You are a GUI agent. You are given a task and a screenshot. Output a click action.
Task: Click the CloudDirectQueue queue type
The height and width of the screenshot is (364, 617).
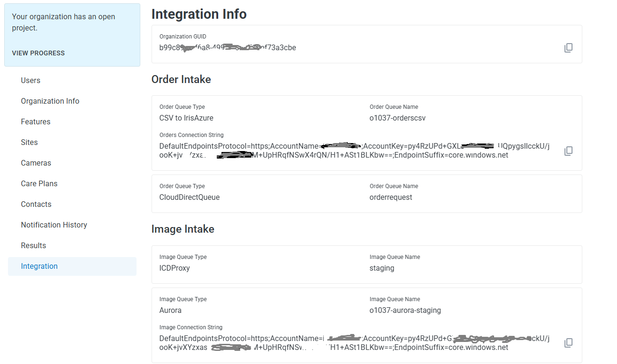pos(190,197)
